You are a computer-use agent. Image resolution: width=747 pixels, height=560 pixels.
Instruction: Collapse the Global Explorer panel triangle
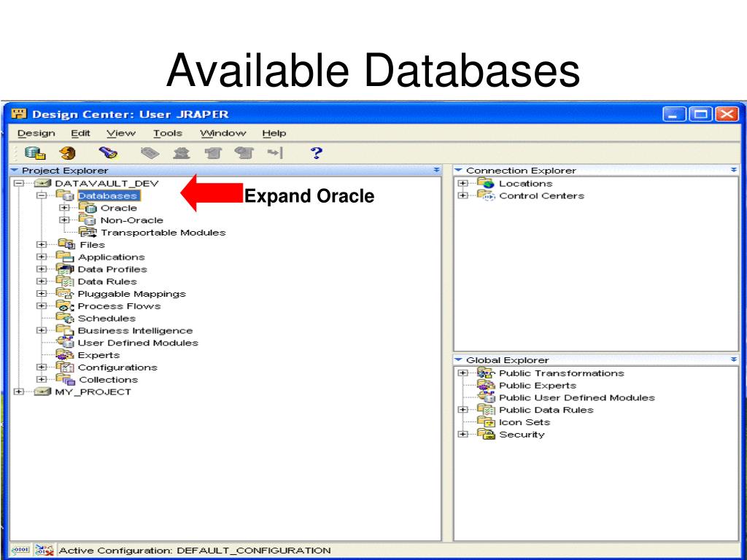458,360
